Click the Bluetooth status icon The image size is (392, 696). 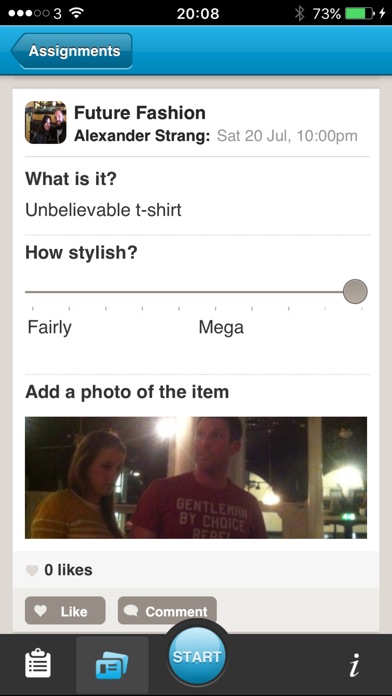click(x=300, y=14)
